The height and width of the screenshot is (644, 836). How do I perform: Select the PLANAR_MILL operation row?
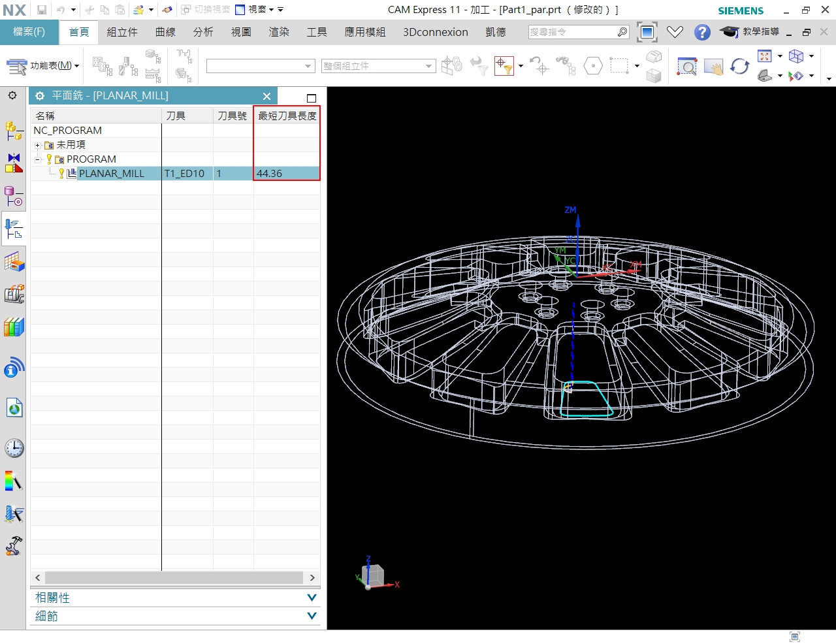[175, 173]
